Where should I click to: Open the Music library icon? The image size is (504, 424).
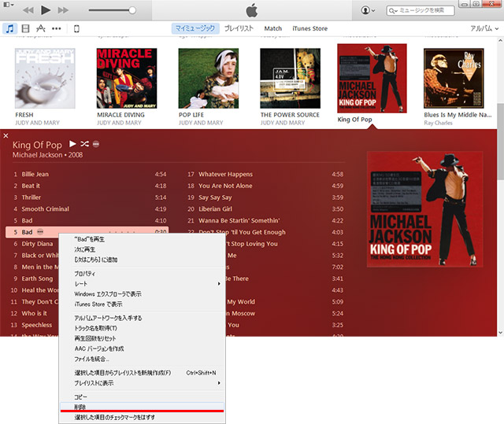[x=9, y=28]
